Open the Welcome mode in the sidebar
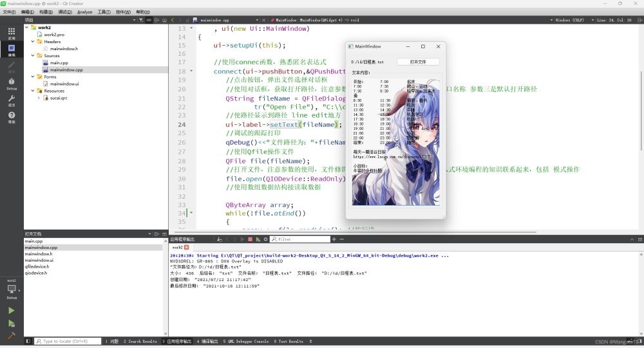Screen dimensions: 644x348 (12, 33)
